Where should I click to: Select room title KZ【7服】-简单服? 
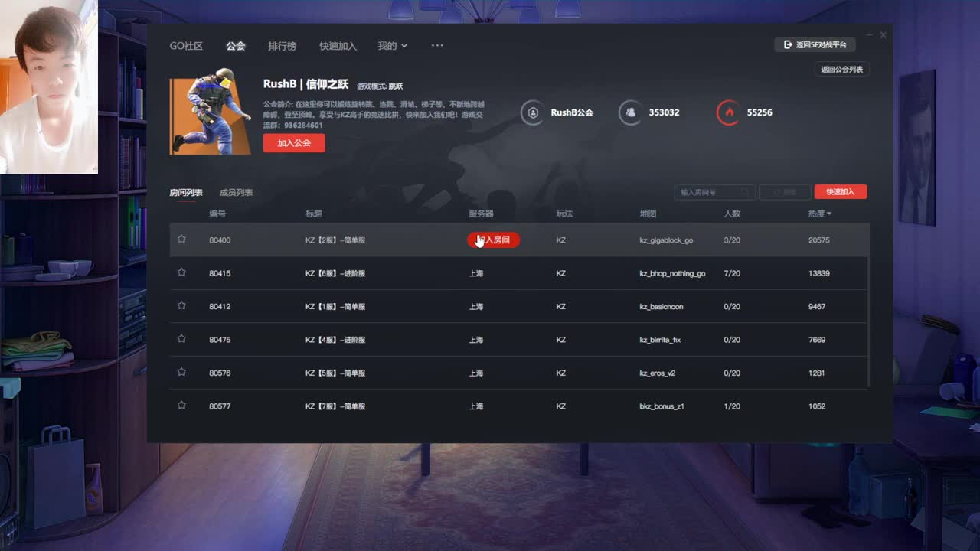(335, 406)
